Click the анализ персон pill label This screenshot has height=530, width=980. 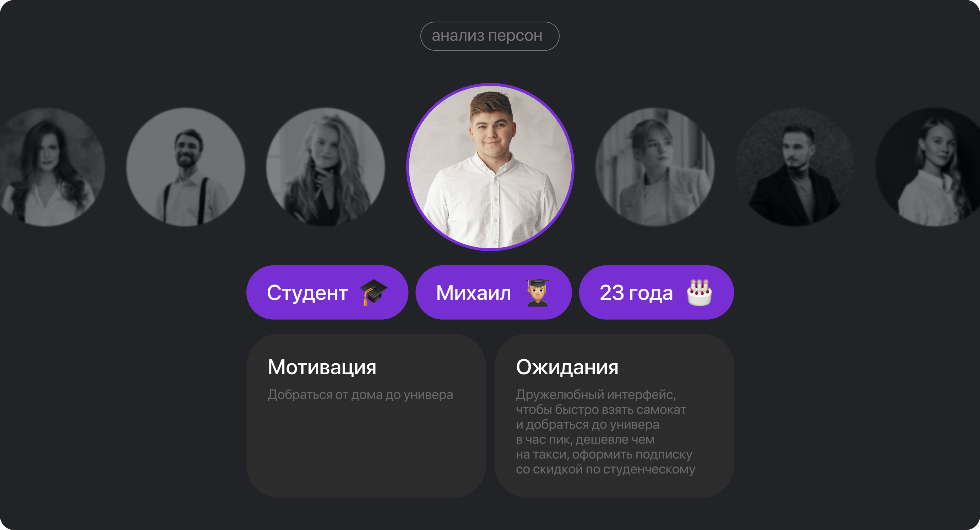[x=490, y=36]
